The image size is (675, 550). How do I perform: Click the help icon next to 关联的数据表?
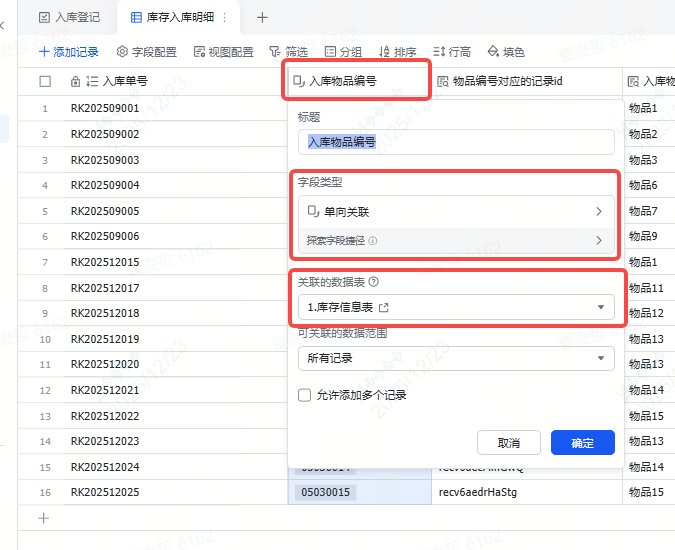click(374, 283)
